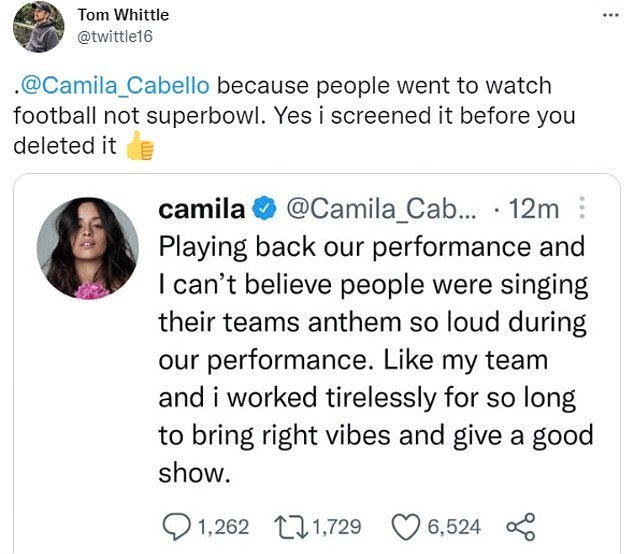The width and height of the screenshot is (634, 554).
Task: Click the share icon
Action: 521,526
